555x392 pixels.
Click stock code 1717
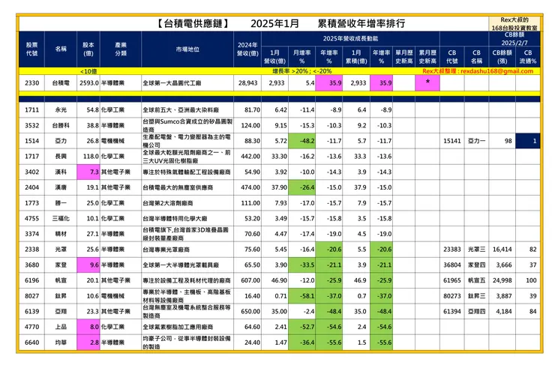coord(31,157)
